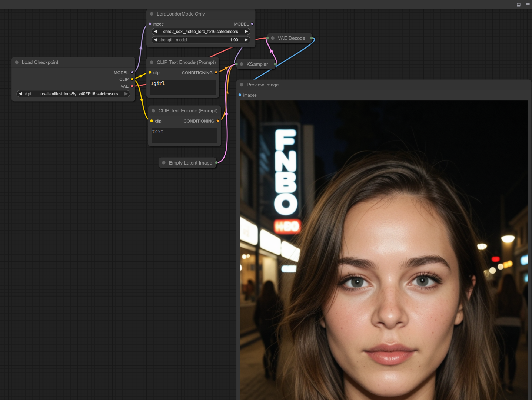
Task: Click the Load Checkpoint VAE output port
Action: tap(132, 86)
